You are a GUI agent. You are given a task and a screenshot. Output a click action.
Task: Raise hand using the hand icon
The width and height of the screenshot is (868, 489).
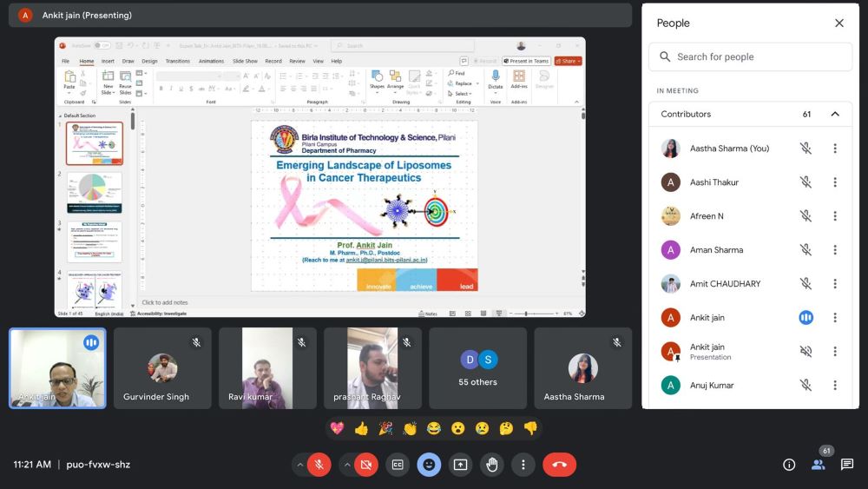pyautogui.click(x=491, y=465)
